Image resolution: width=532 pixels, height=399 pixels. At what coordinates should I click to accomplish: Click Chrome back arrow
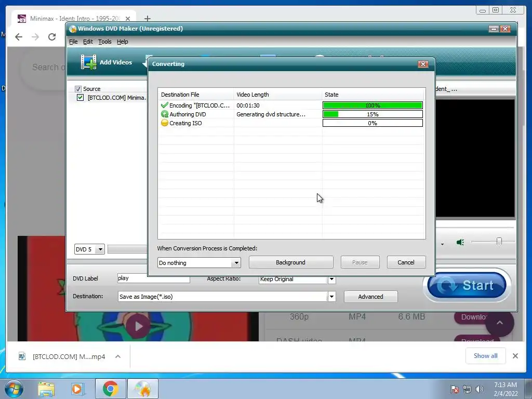[19, 37]
